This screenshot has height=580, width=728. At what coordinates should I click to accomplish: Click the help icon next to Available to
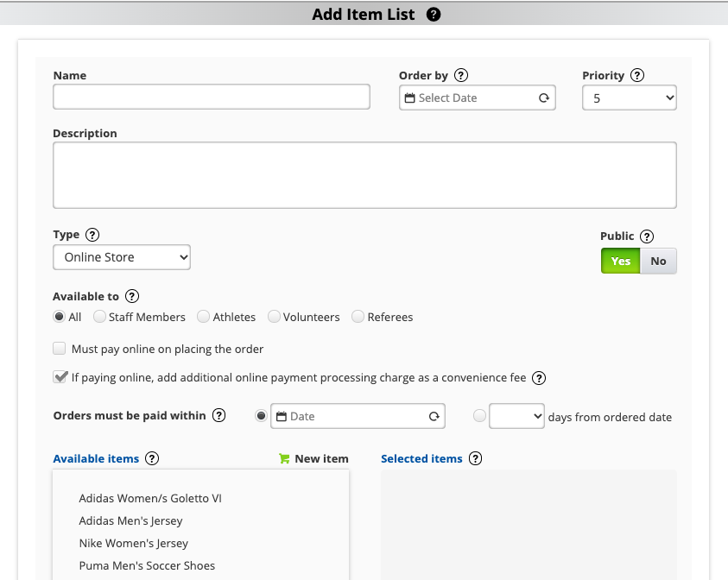pos(131,296)
